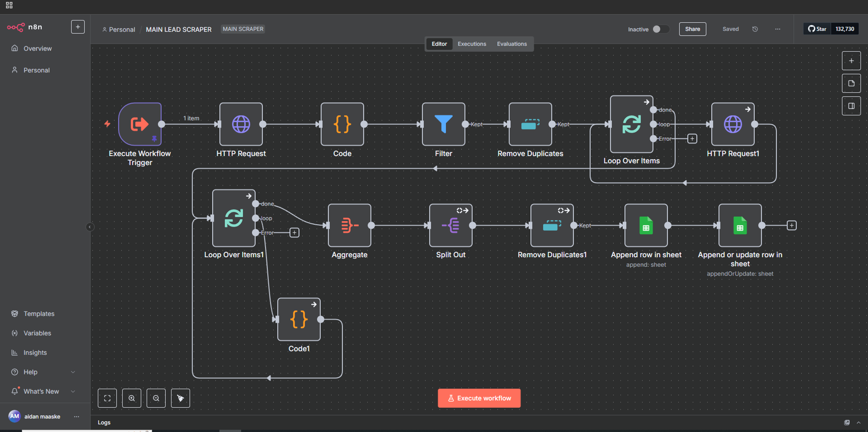This screenshot has width=868, height=432.
Task: Select the Aggregate node
Action: (349, 225)
